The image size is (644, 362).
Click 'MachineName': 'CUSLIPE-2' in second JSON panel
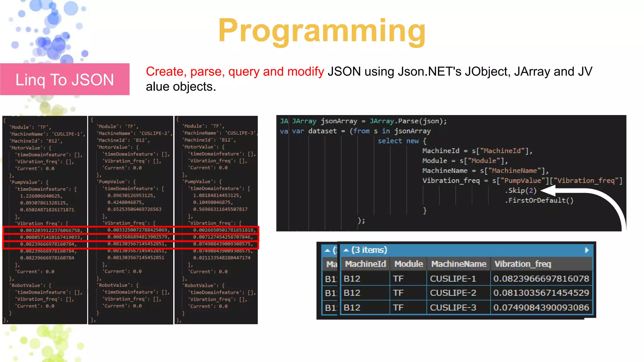[135, 134]
